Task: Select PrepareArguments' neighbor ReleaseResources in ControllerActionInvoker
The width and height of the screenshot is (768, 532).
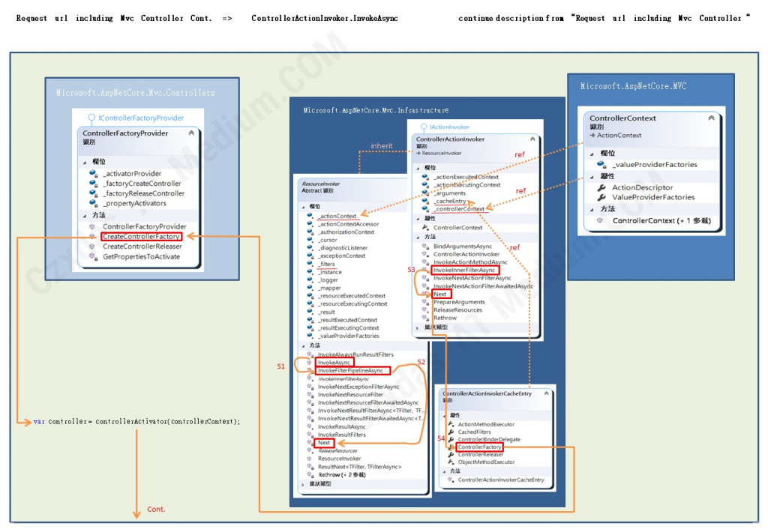Action: coord(457,309)
